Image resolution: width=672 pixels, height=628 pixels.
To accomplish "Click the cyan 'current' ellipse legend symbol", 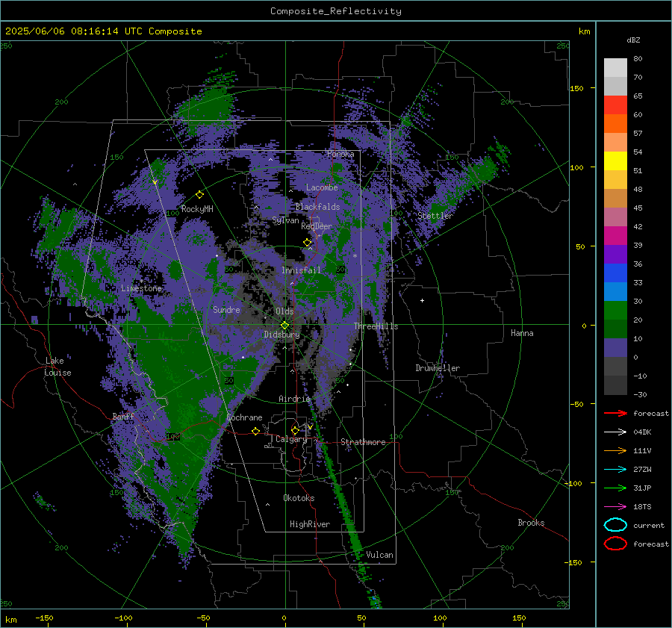I will (615, 525).
